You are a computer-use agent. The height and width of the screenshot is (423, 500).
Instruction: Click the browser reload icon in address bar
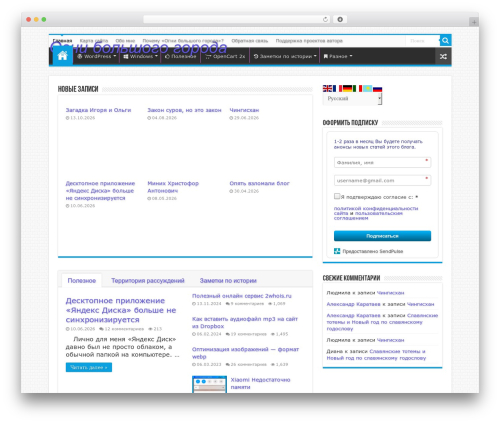tap(325, 19)
